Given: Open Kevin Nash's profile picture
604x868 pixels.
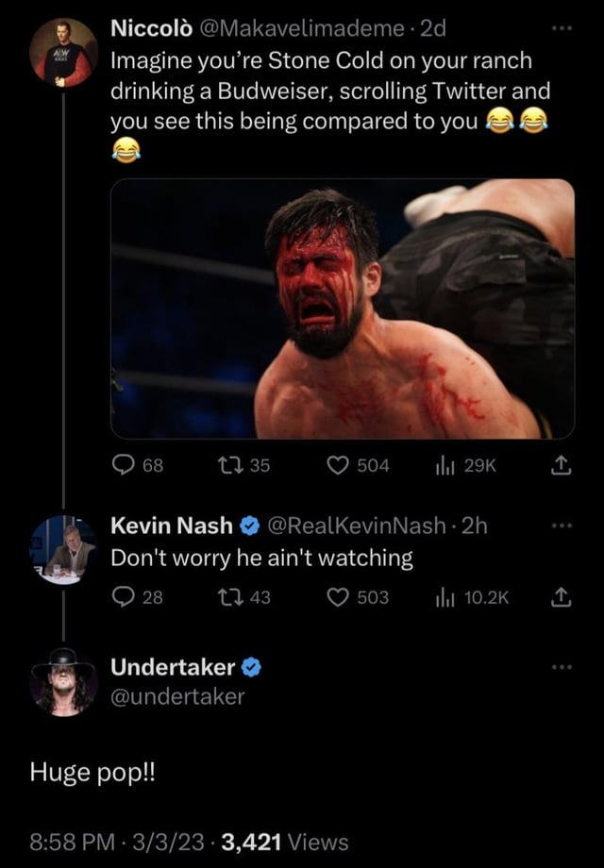Looking at the screenshot, I should tap(63, 550).
